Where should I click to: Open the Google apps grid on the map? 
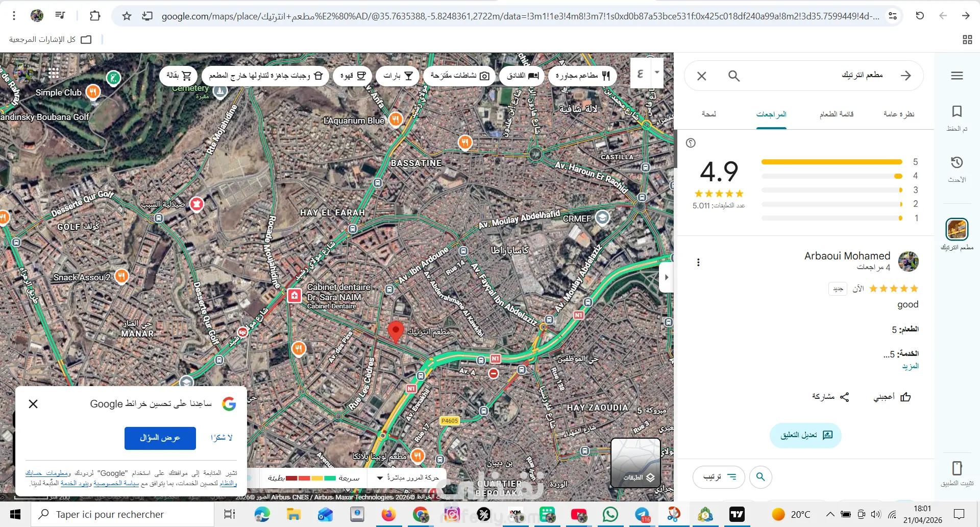coord(54,73)
